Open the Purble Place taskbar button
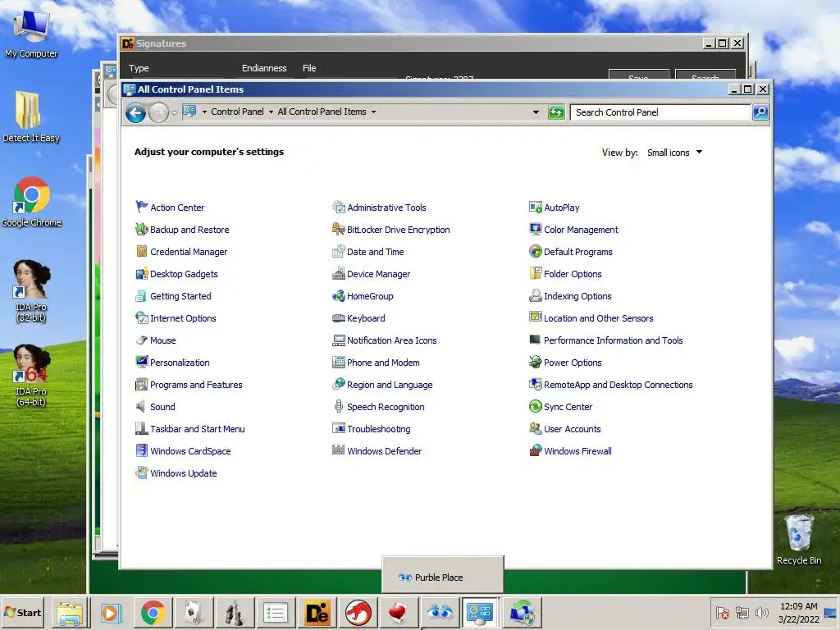The height and width of the screenshot is (630, 840). point(441,613)
